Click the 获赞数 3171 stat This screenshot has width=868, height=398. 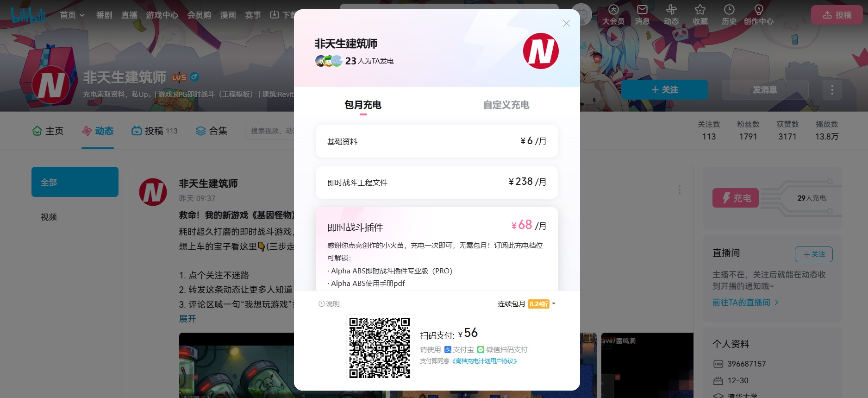tap(787, 131)
